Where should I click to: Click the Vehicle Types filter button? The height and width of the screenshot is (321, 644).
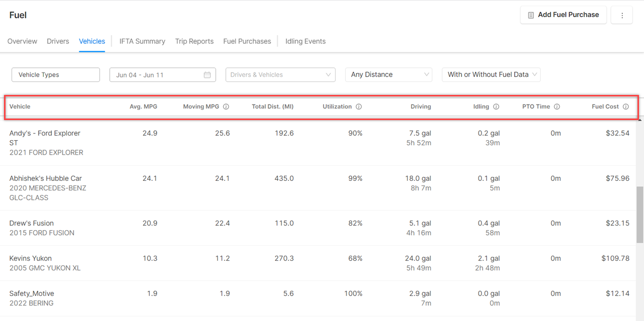55,75
